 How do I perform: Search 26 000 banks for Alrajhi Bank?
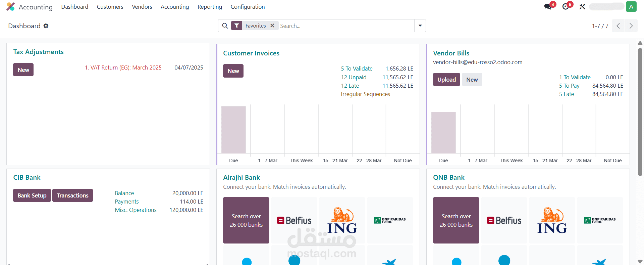click(x=246, y=220)
